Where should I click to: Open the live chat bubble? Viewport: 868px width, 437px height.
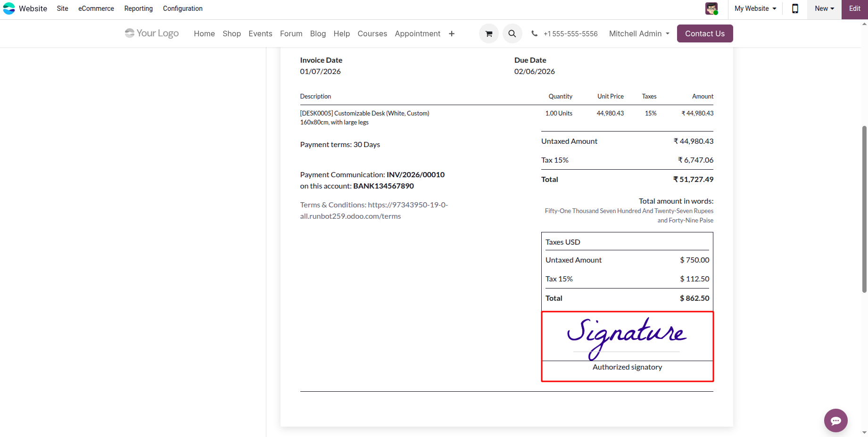click(835, 421)
